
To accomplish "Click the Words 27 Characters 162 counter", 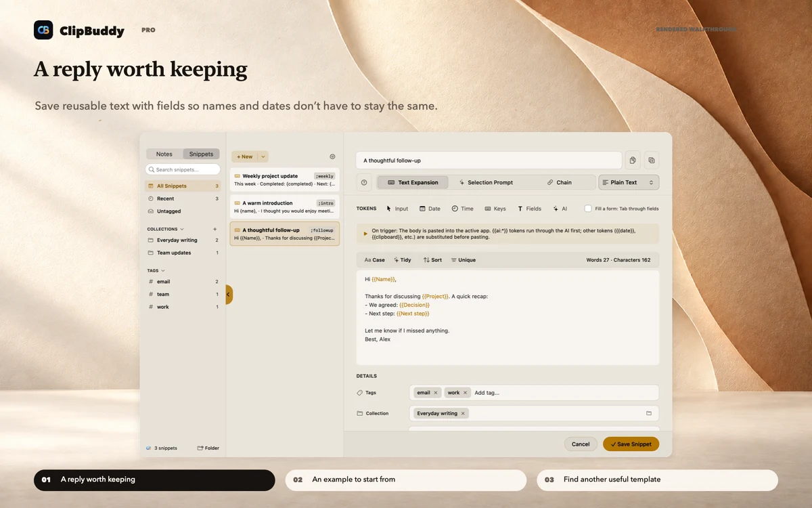I will click(618, 260).
